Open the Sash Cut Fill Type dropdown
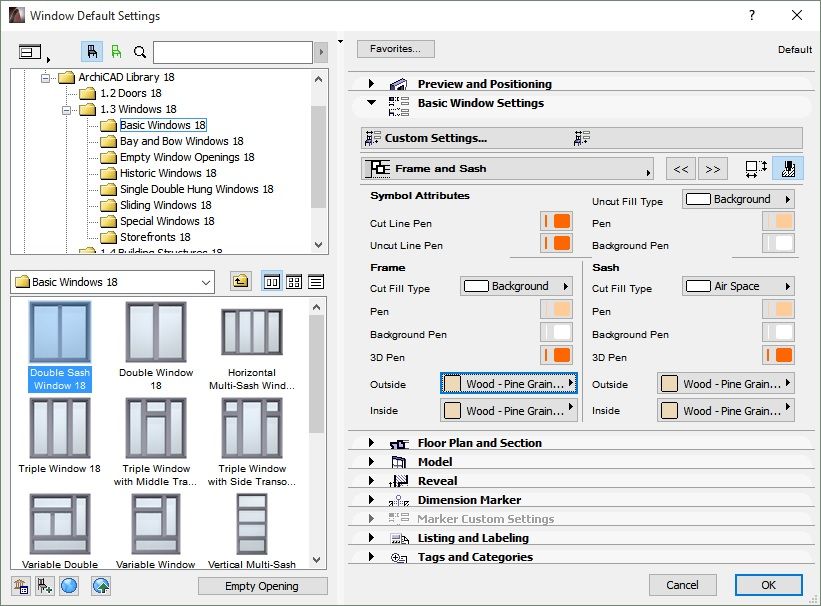The image size is (821, 606). pos(738,287)
